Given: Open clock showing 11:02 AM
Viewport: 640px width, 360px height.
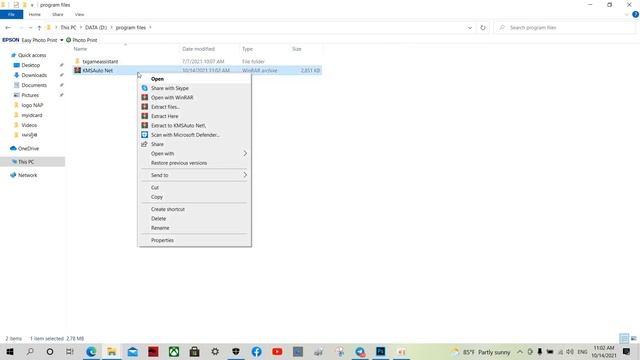Looking at the screenshot, I should pyautogui.click(x=604, y=351).
